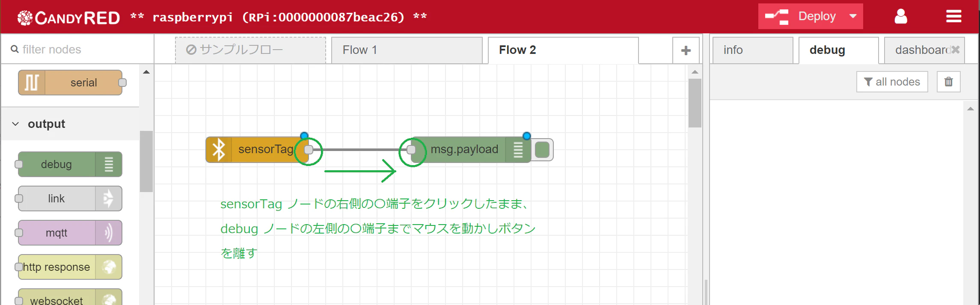
Task: Open the サンプルフロー tab
Action: click(x=250, y=50)
